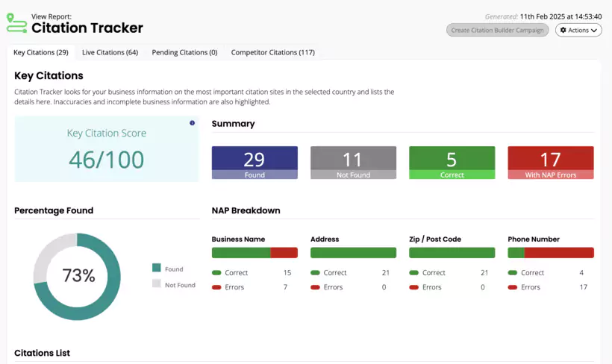Click the NAP Breakdown heading
The height and width of the screenshot is (364, 612).
tap(246, 210)
